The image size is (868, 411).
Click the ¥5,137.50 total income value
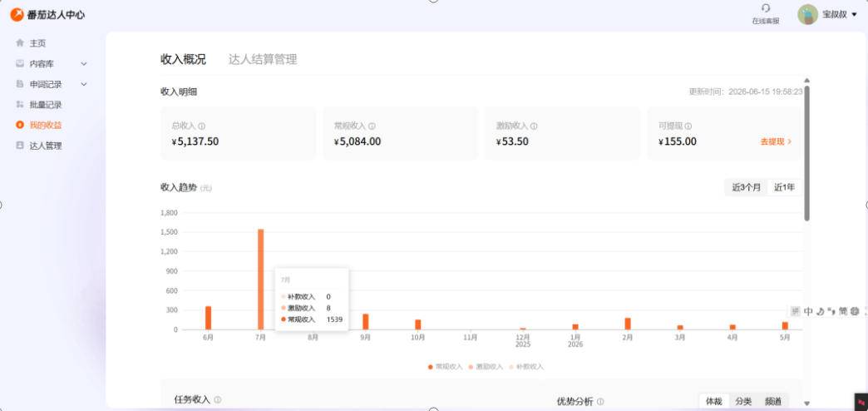pyautogui.click(x=195, y=141)
